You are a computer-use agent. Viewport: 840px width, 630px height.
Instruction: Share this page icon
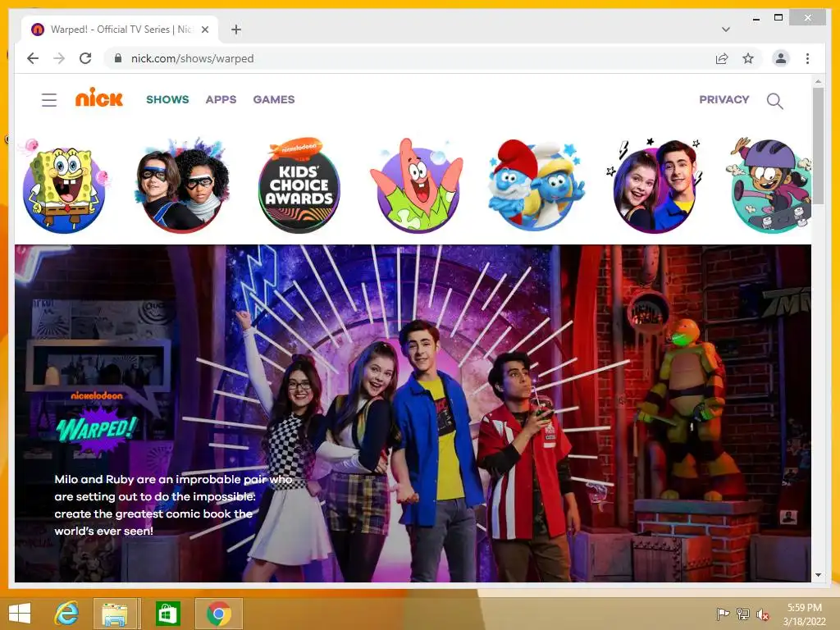tap(722, 58)
